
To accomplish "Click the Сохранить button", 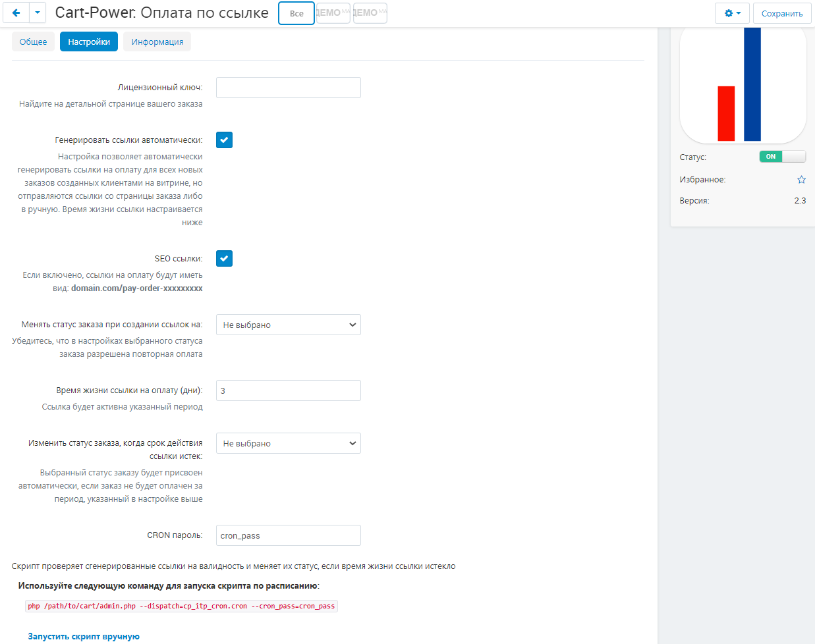I will point(782,13).
